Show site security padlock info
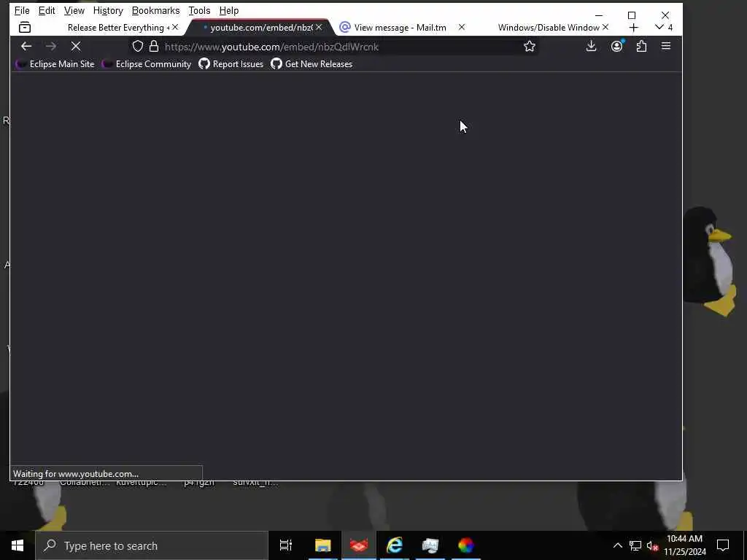This screenshot has width=747, height=560. (153, 46)
